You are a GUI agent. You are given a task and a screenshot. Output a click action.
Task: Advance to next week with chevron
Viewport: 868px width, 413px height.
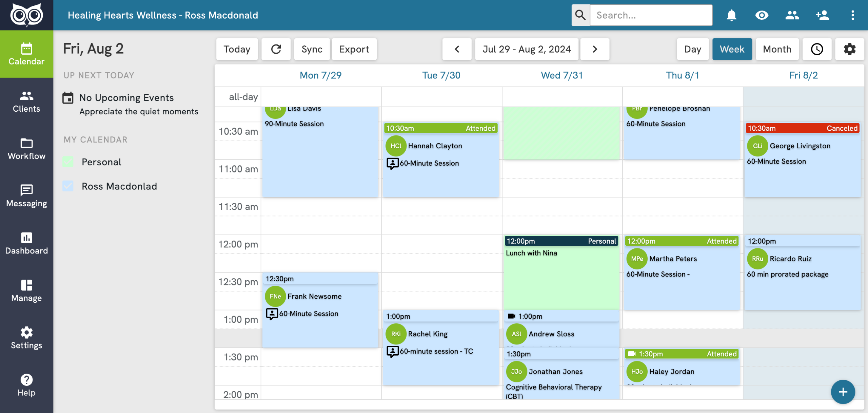click(x=595, y=49)
